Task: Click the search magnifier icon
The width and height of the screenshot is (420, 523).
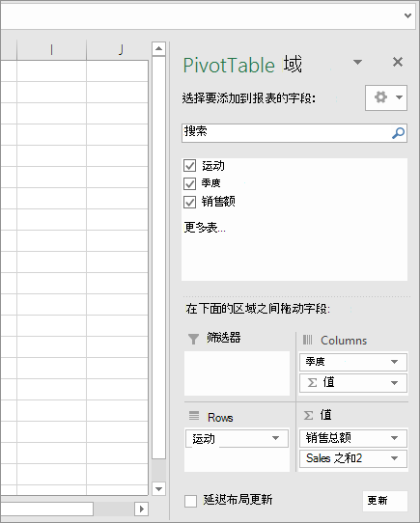Action: tap(398, 133)
